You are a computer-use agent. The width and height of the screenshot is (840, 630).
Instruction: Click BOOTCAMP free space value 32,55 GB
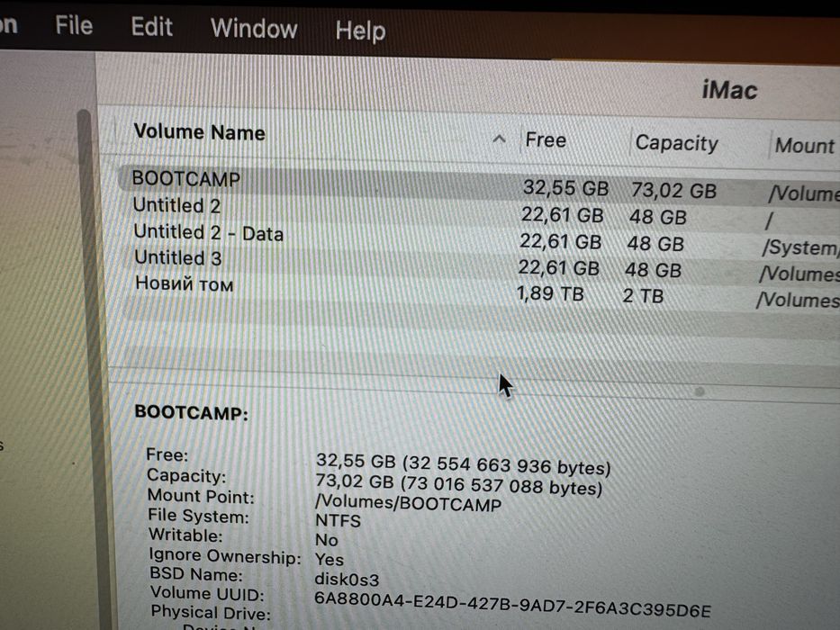tap(565, 187)
